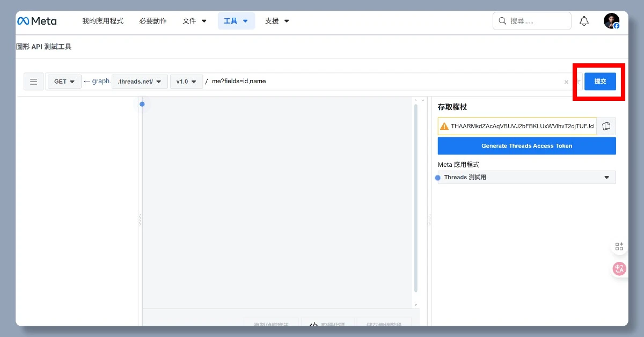Click the 圖形 API 測試工具 heading
644x337 pixels.
coord(44,47)
